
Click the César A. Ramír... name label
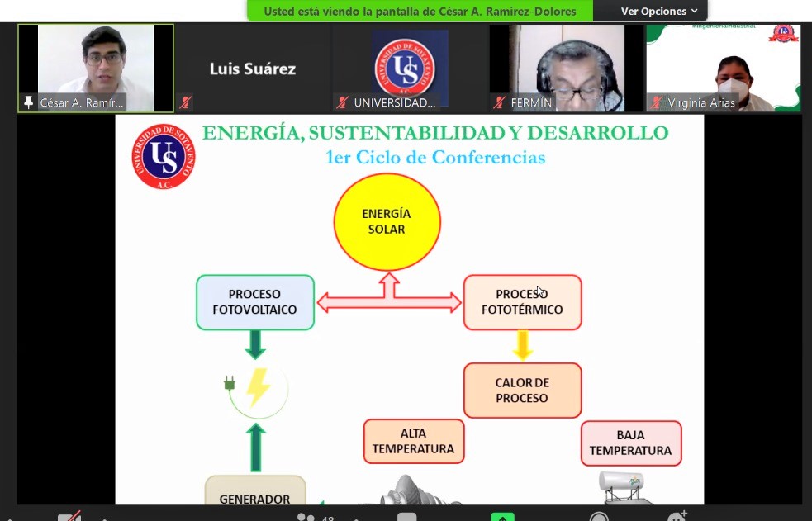click(82, 103)
